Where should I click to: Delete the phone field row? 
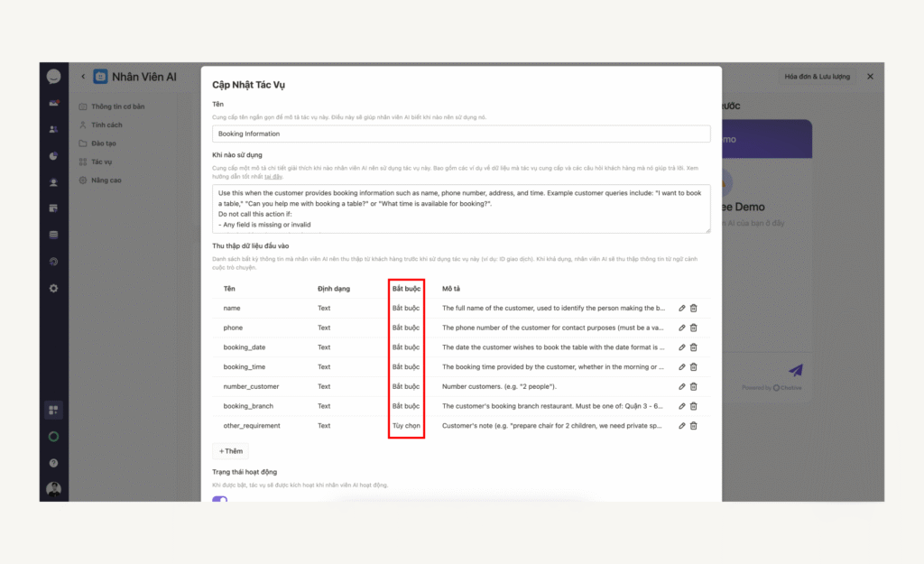click(694, 328)
